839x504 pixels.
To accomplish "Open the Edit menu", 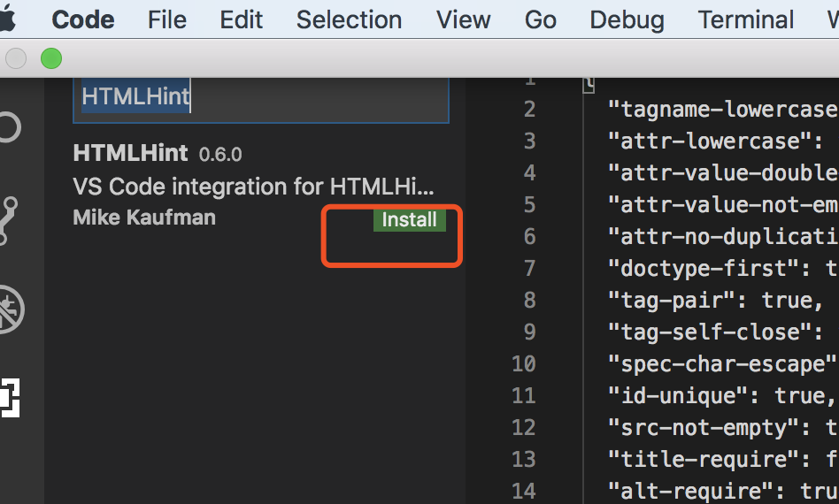I will coord(242,19).
